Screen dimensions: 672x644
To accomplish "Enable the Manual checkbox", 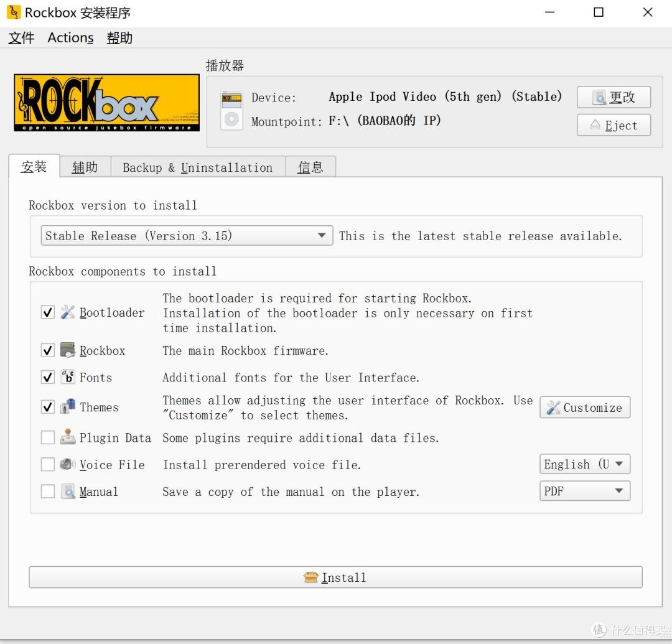I will click(48, 492).
